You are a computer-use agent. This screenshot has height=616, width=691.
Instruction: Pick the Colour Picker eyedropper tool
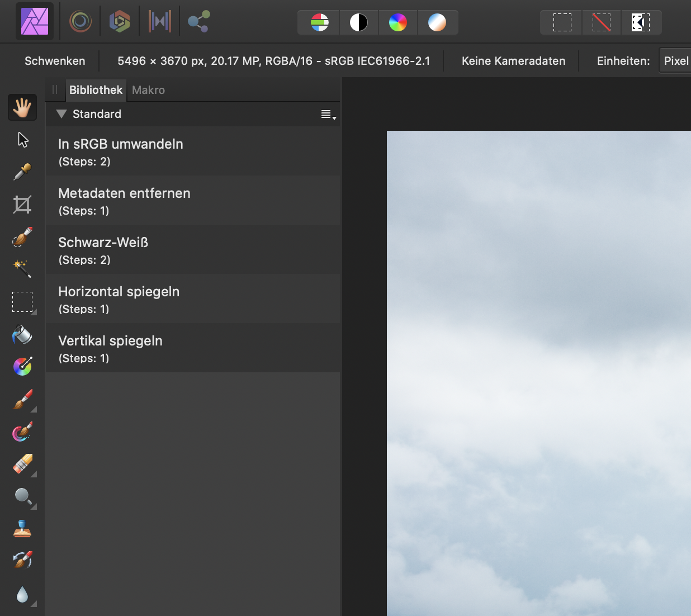point(22,172)
